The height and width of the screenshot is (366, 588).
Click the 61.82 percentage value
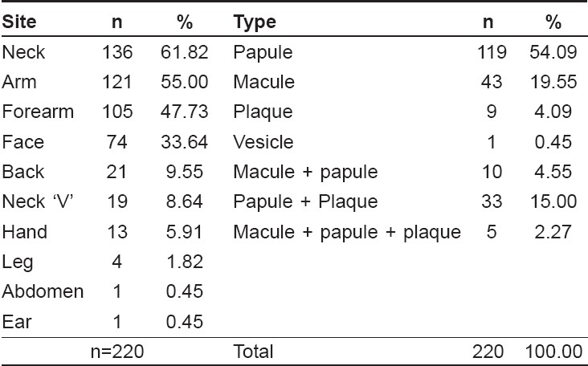tap(184, 52)
